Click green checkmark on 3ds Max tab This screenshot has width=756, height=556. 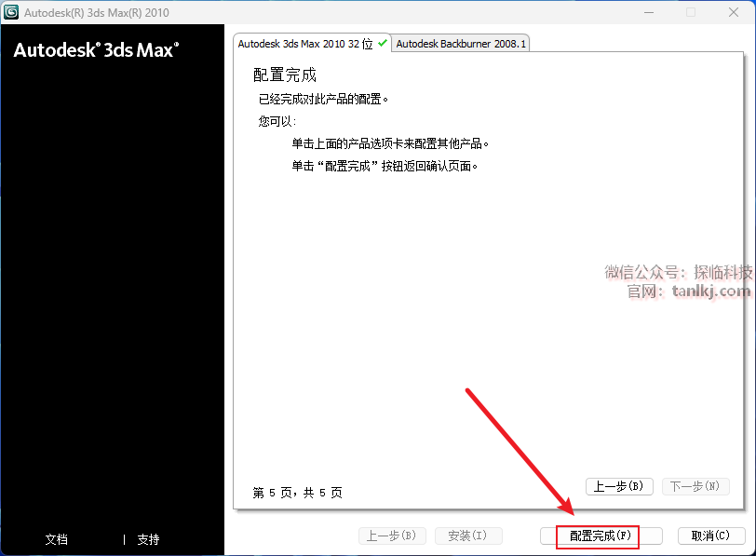click(x=383, y=43)
